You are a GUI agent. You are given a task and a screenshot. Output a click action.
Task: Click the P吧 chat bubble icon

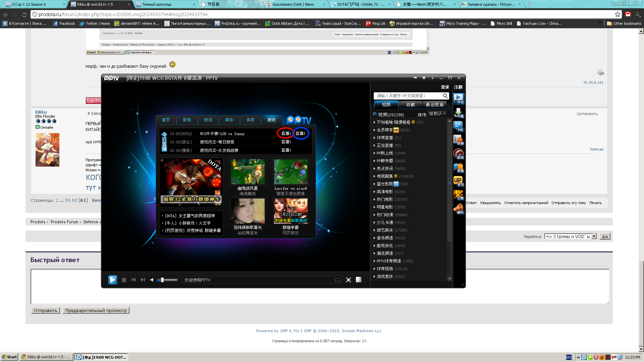(459, 126)
